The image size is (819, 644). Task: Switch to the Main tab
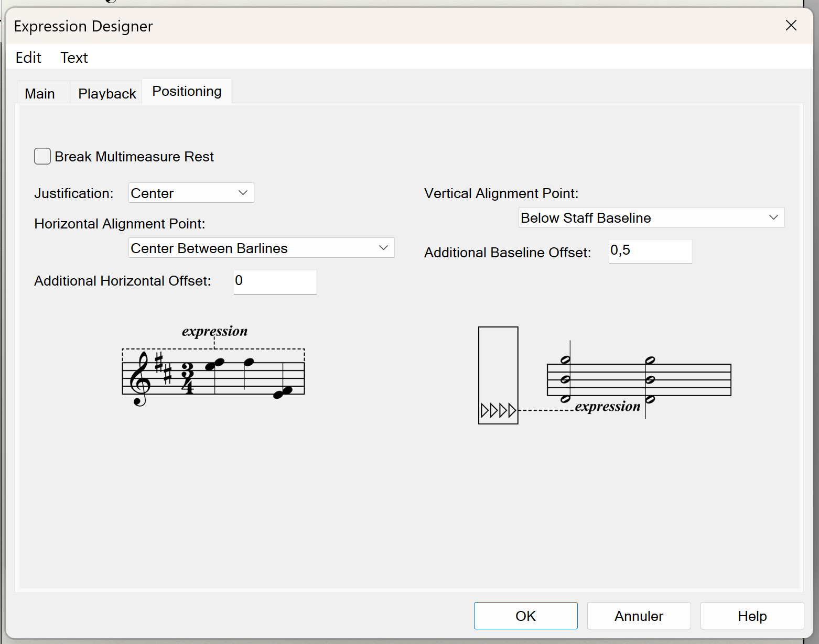tap(40, 94)
